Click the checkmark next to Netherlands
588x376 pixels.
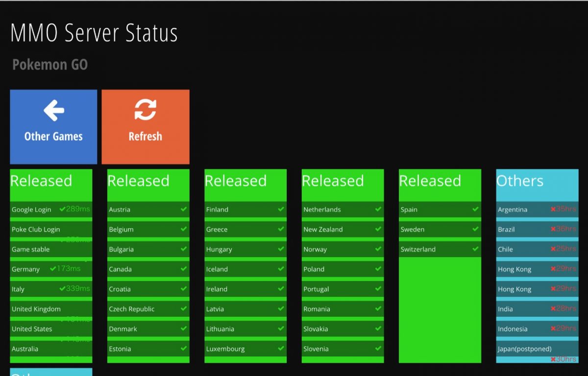378,209
